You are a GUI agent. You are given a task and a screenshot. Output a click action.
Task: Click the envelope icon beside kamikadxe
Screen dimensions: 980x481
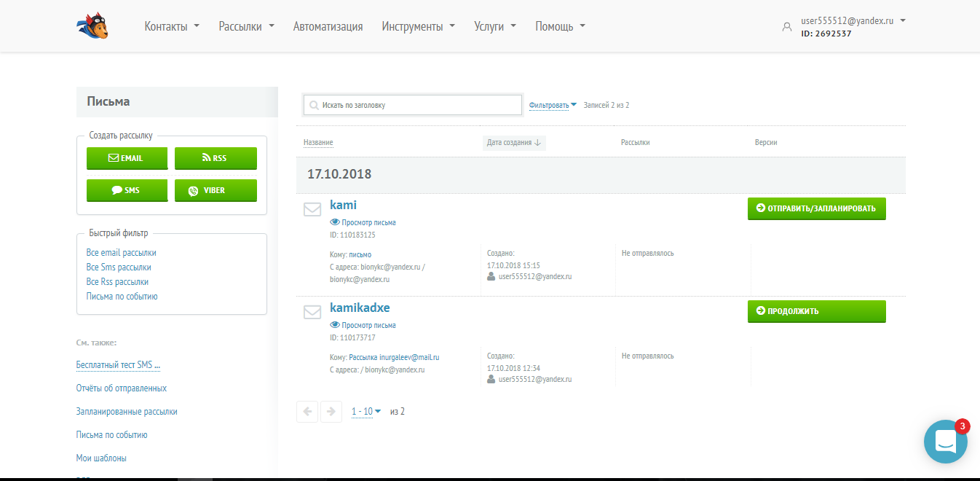tap(312, 312)
